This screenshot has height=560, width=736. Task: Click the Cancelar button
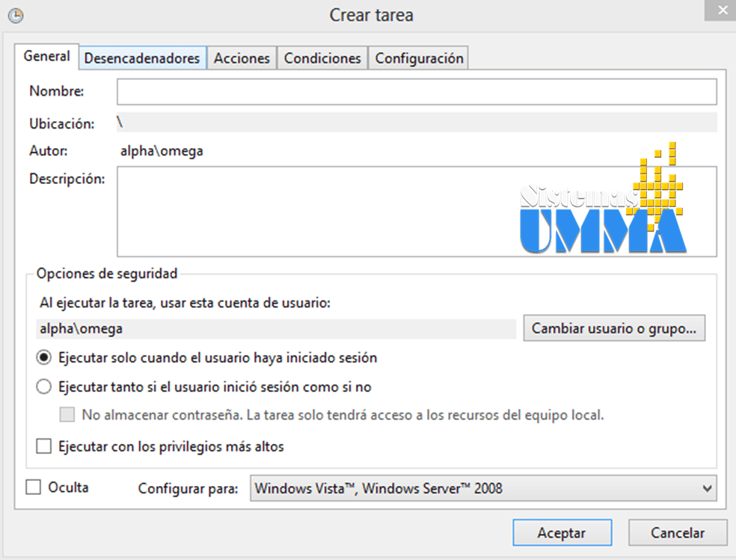677,532
